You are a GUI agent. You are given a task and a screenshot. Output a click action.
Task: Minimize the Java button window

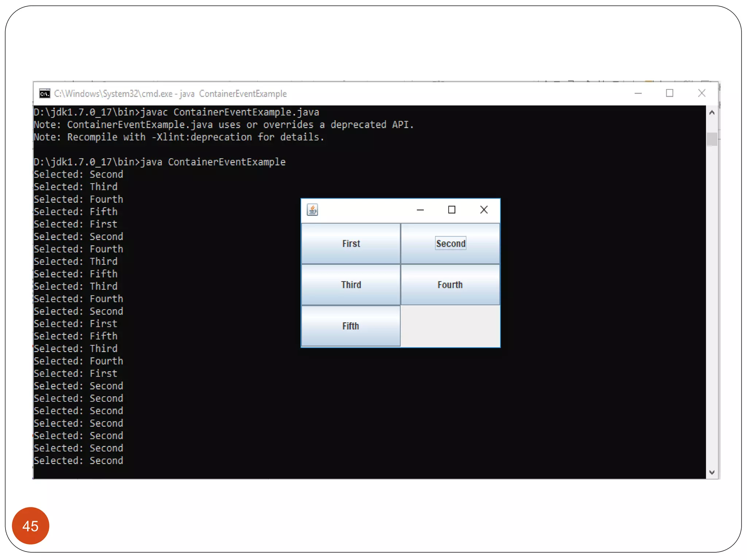[x=420, y=210]
